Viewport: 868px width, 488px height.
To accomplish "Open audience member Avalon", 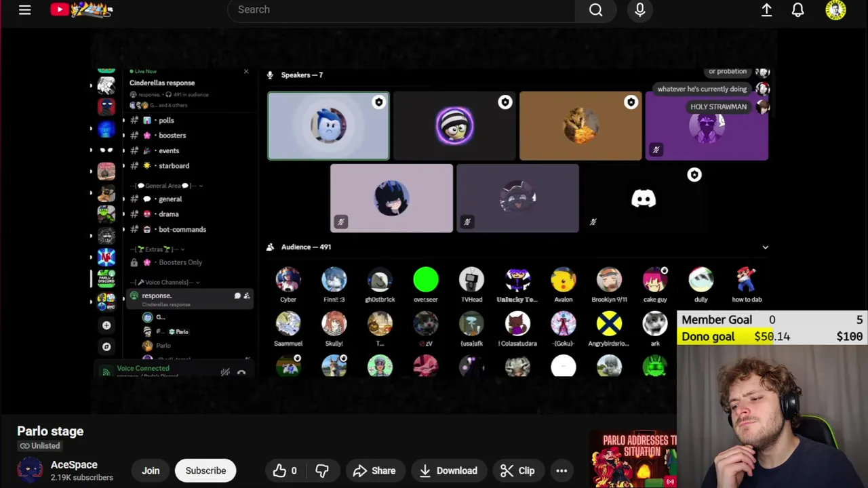I will [x=564, y=285].
